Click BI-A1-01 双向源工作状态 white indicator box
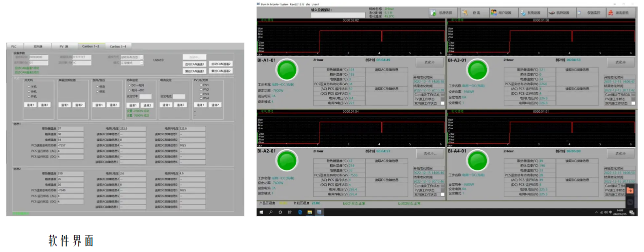644x252 pixels. [443, 103]
